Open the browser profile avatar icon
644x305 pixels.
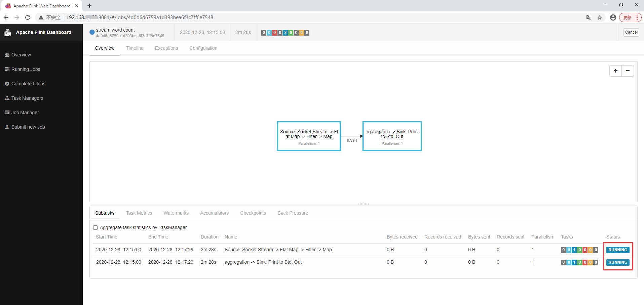coord(613,17)
